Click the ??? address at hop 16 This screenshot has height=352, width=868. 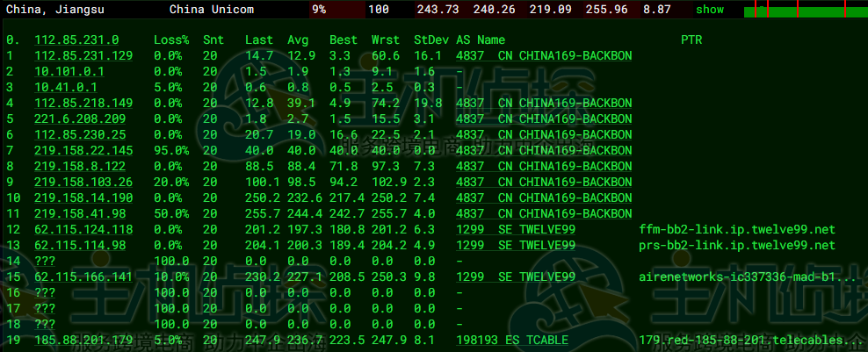point(45,293)
